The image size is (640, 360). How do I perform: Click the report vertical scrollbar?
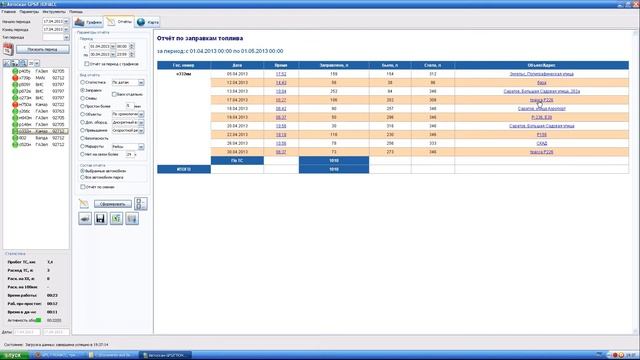coord(635,182)
